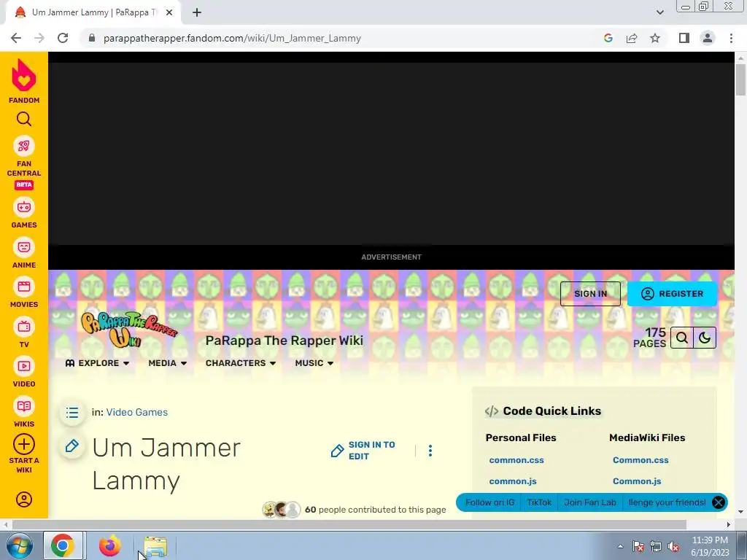The height and width of the screenshot is (560, 747).
Task: Click the PaRappa The Rapper Wiki title
Action: click(x=284, y=341)
